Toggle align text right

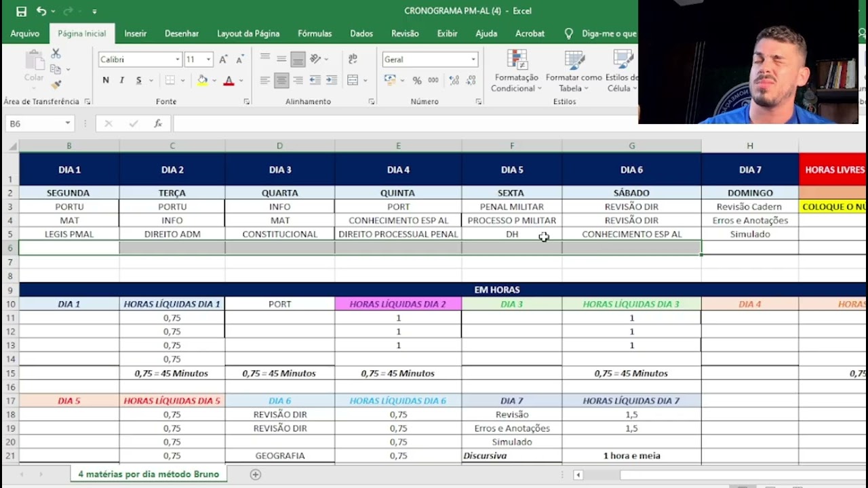pos(298,80)
